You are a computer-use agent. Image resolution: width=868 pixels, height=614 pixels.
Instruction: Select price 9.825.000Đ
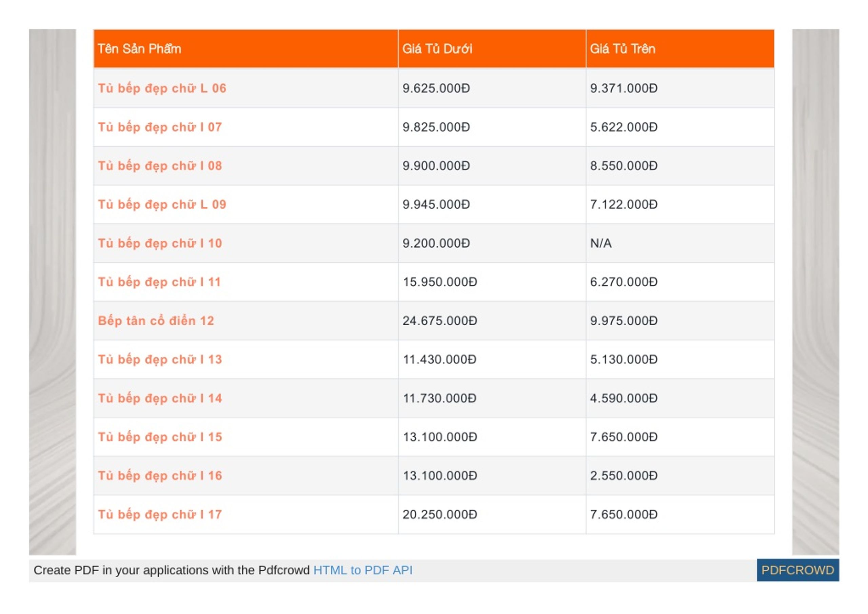[436, 127]
